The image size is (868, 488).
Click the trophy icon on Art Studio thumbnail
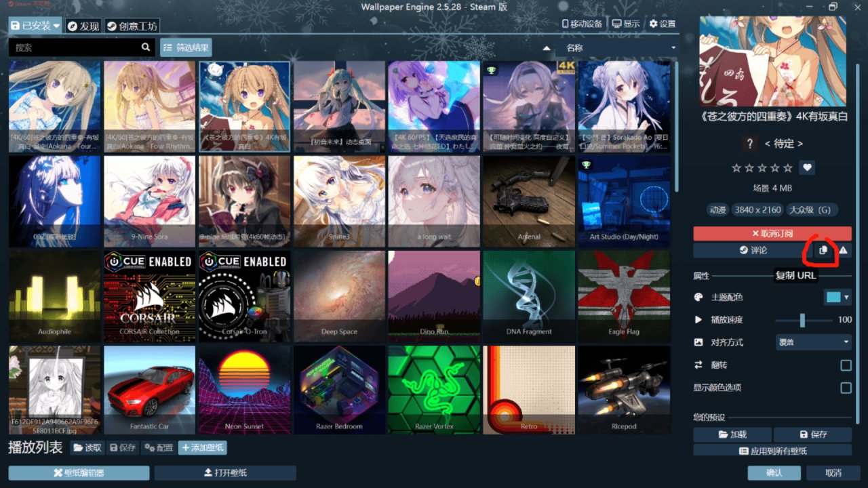(587, 165)
